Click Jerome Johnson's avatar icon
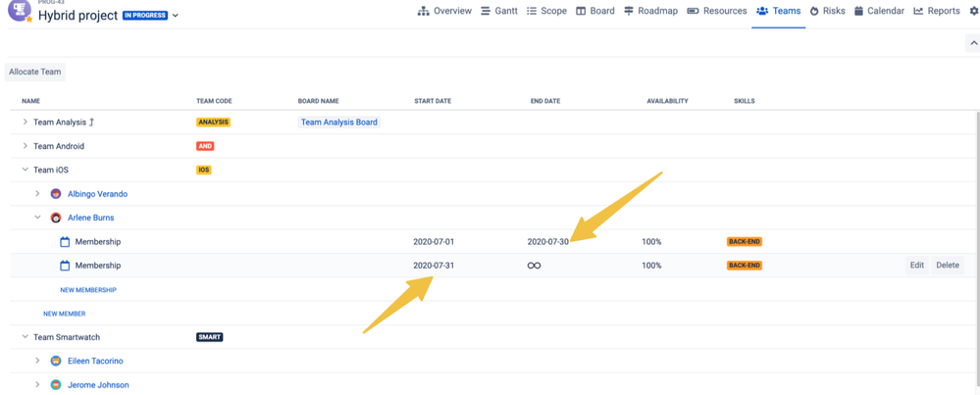 pyautogui.click(x=56, y=385)
